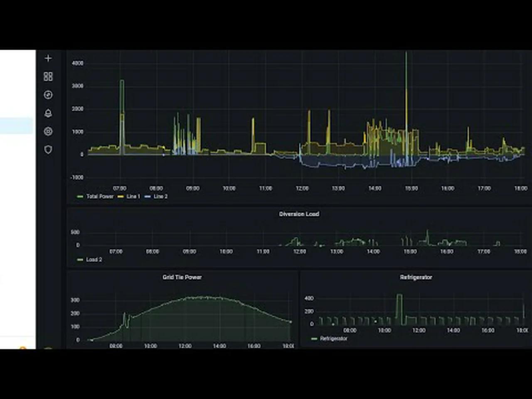Image resolution: width=532 pixels, height=399 pixels.
Task: Open the Dashboards sidebar icon
Action: tap(48, 76)
